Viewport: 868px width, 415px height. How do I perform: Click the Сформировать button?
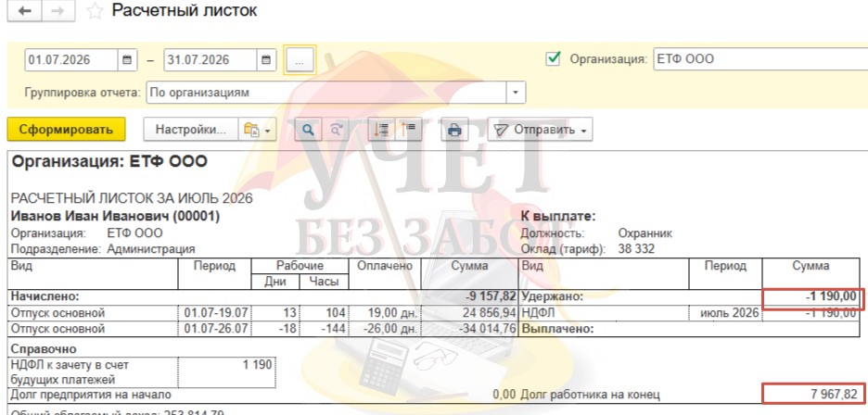tap(67, 130)
